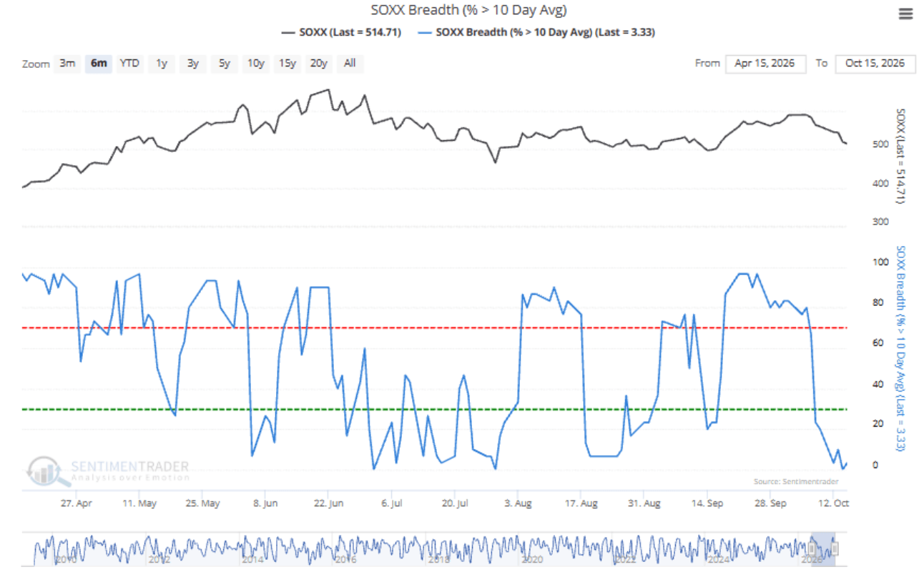This screenshot has height=582, width=924.
Task: Choose the 3y zoom button
Action: tap(193, 64)
